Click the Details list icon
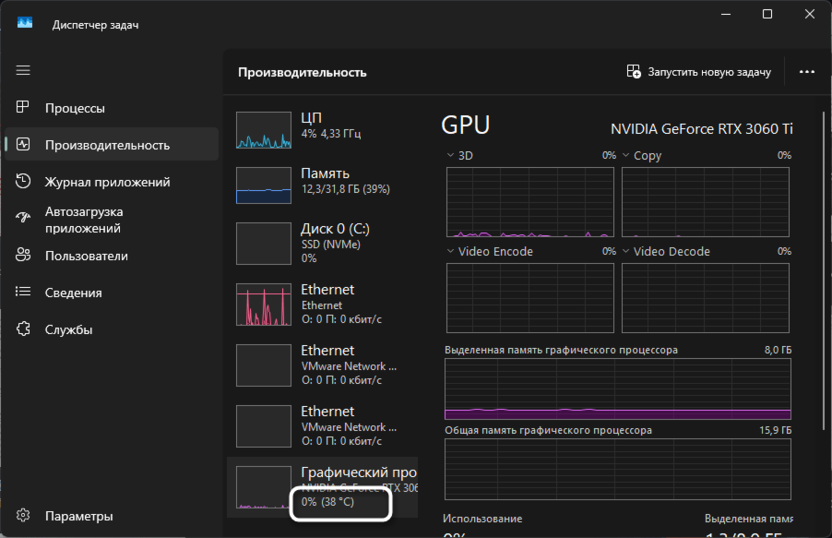The image size is (832, 538). pyautogui.click(x=23, y=293)
